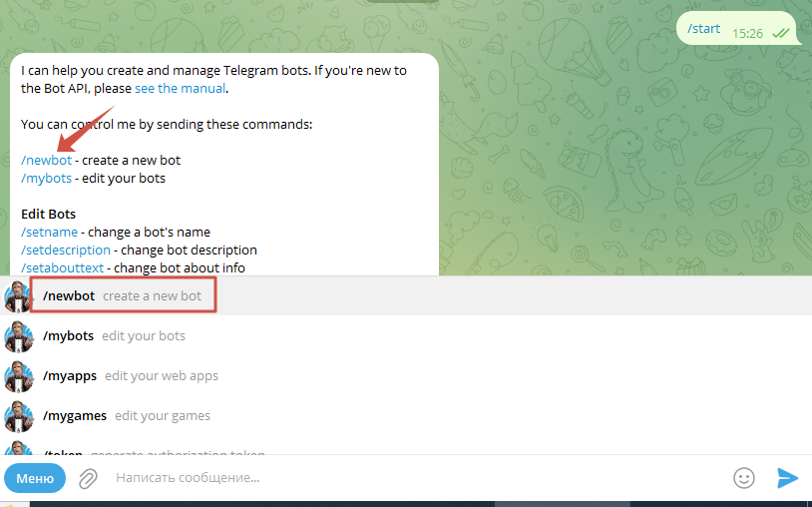
Task: Select the /mygames command suggestion
Action: (406, 415)
